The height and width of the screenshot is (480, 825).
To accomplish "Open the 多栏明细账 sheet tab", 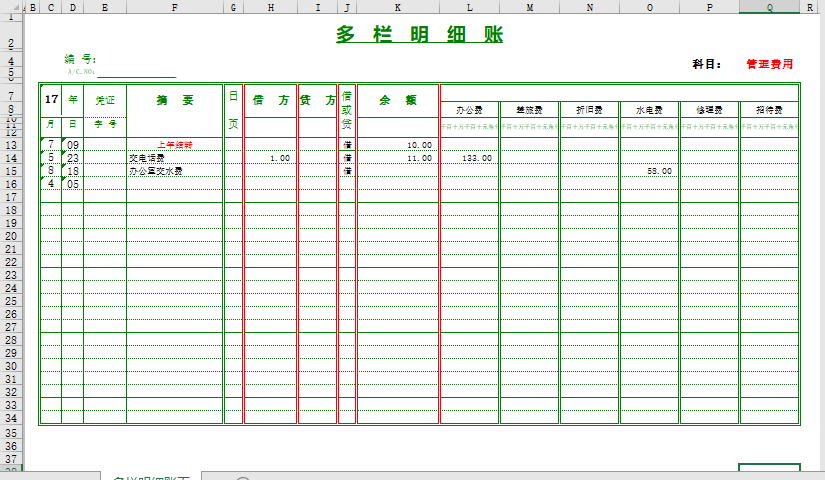I will 150,477.
